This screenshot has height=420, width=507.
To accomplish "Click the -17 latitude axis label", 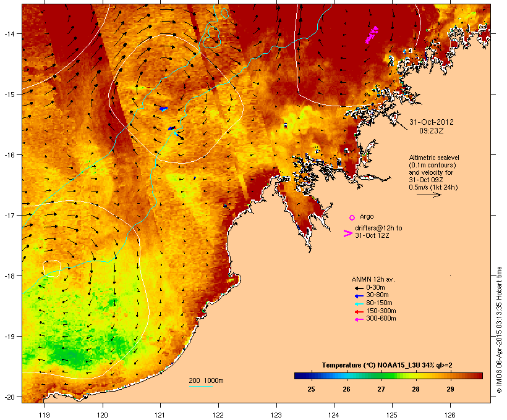I will pos(9,215).
